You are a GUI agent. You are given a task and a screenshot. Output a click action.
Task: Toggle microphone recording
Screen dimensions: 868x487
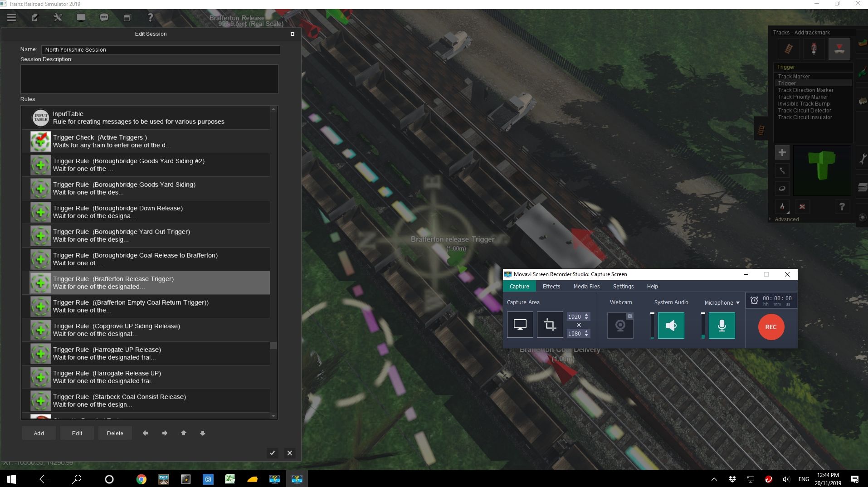722,326
